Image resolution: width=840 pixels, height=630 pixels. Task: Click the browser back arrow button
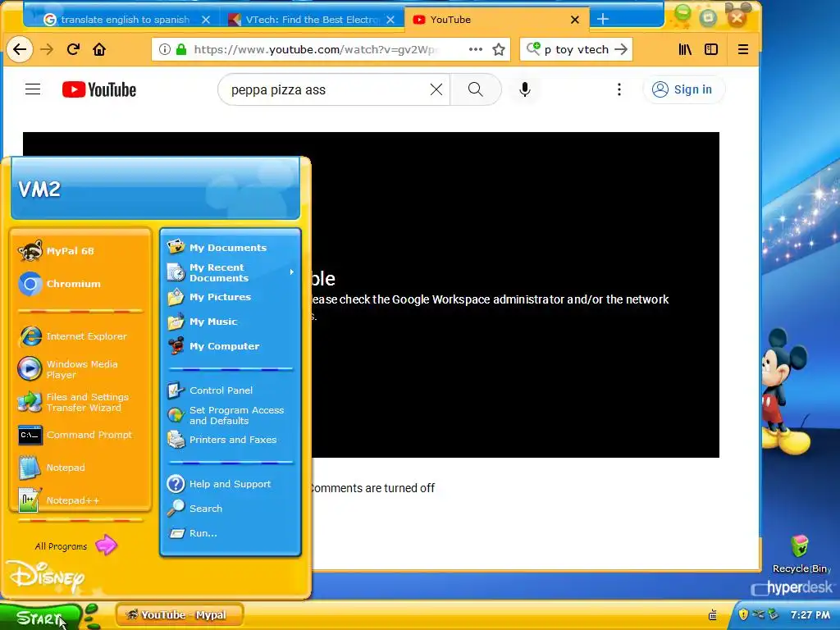[x=20, y=50]
